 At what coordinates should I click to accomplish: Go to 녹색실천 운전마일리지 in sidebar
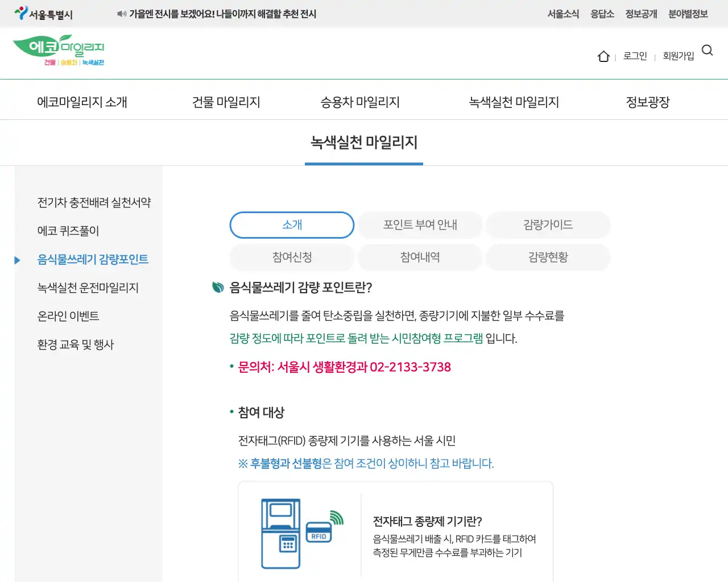pyautogui.click(x=88, y=288)
